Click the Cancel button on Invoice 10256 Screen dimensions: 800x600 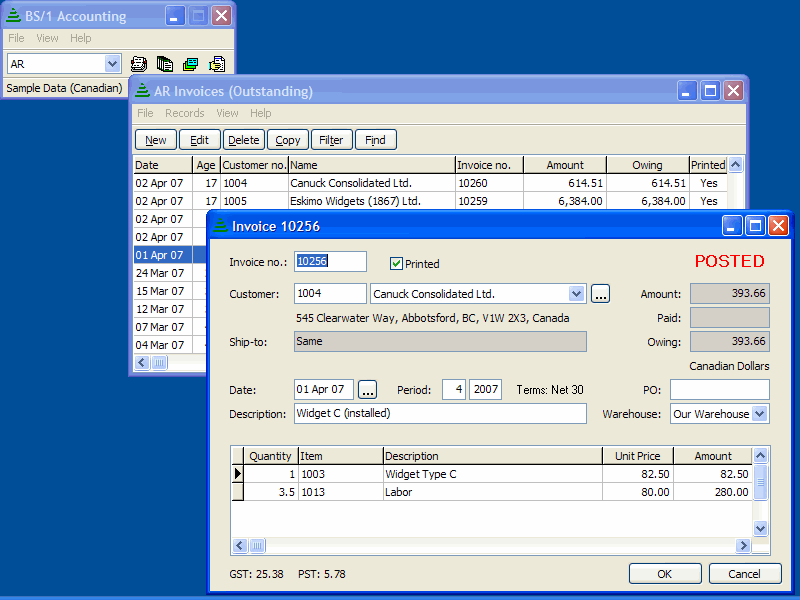click(744, 574)
